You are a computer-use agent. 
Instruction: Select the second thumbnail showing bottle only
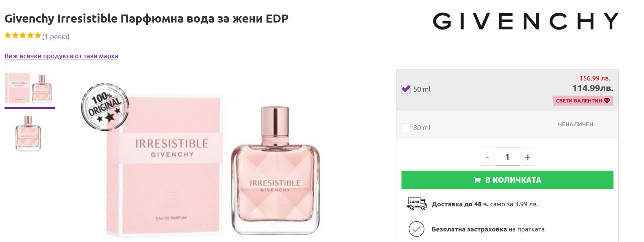pos(28,133)
